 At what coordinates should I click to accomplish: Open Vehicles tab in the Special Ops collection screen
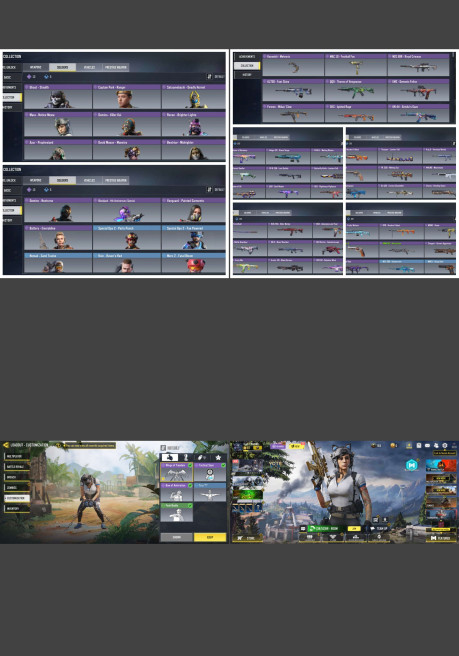pyautogui.click(x=89, y=180)
